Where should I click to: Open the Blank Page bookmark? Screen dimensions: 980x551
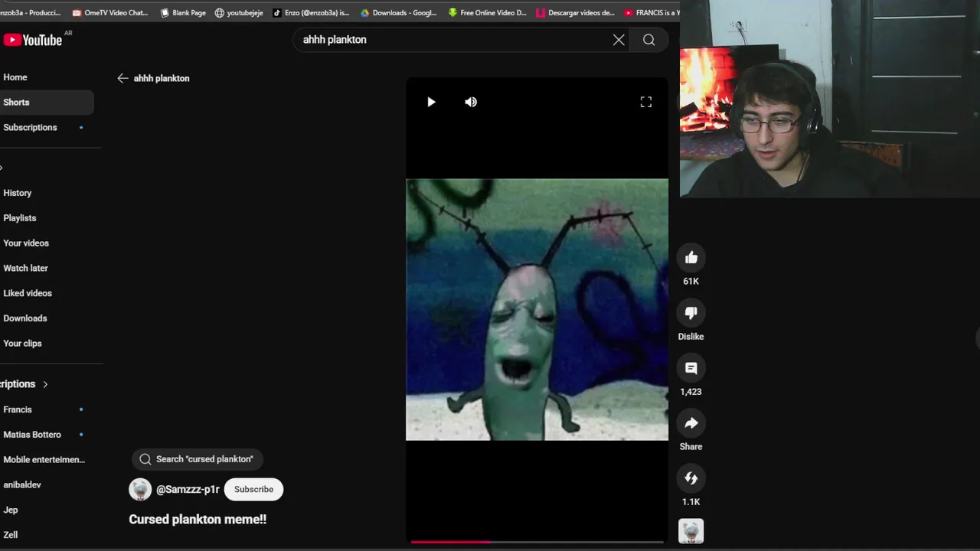[183, 12]
